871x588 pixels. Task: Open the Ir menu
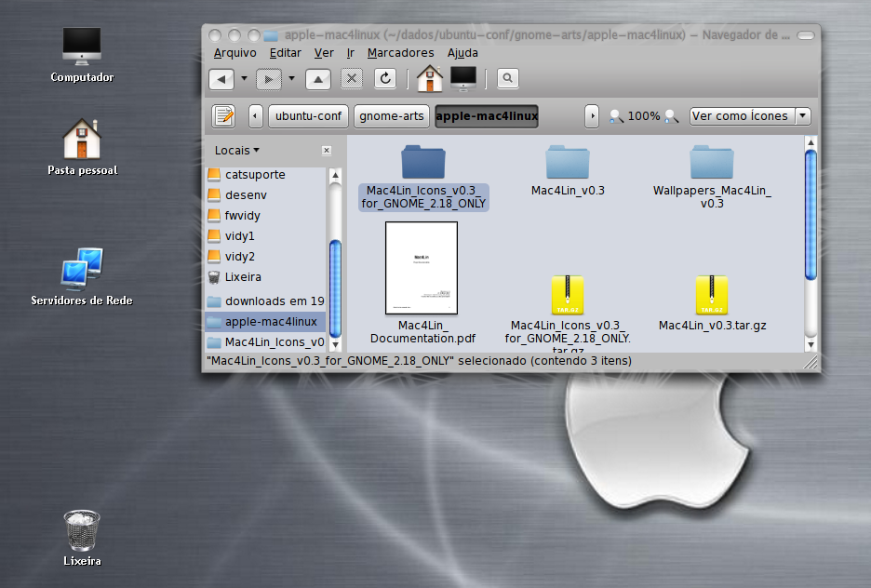point(351,53)
